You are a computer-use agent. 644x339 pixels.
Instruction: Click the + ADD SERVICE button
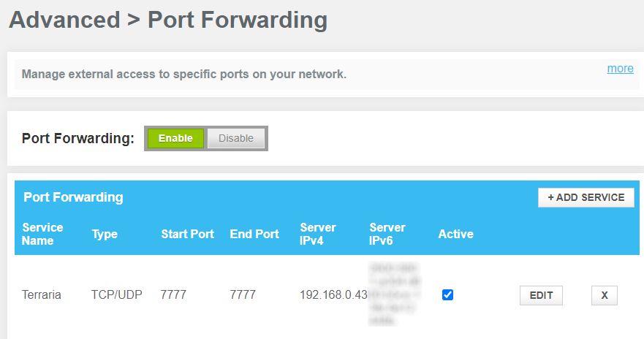point(586,197)
